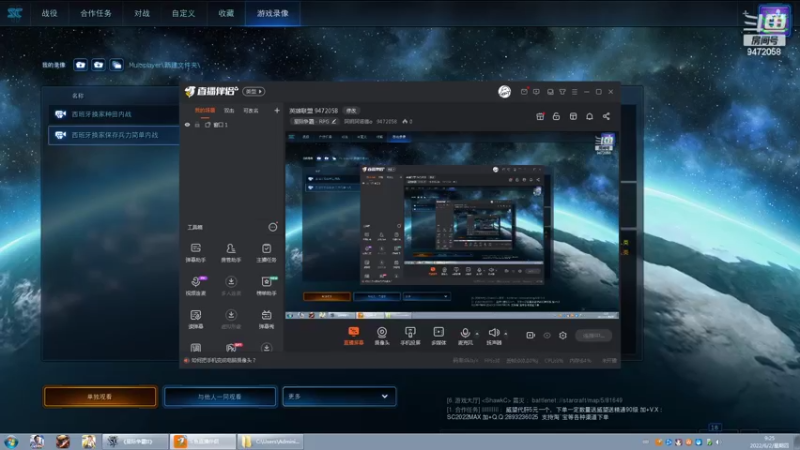Click the 修改 edit pill next to room title
800x450 pixels.
coord(351,111)
